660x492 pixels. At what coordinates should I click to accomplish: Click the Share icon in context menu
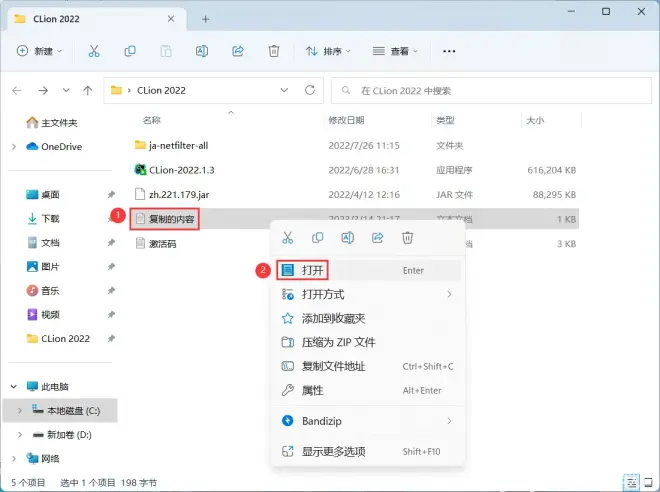(x=378, y=238)
